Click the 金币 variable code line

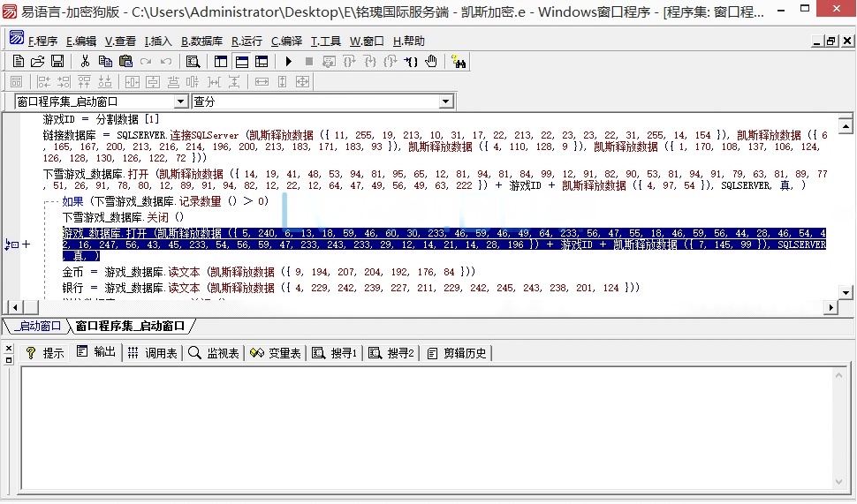pos(269,272)
